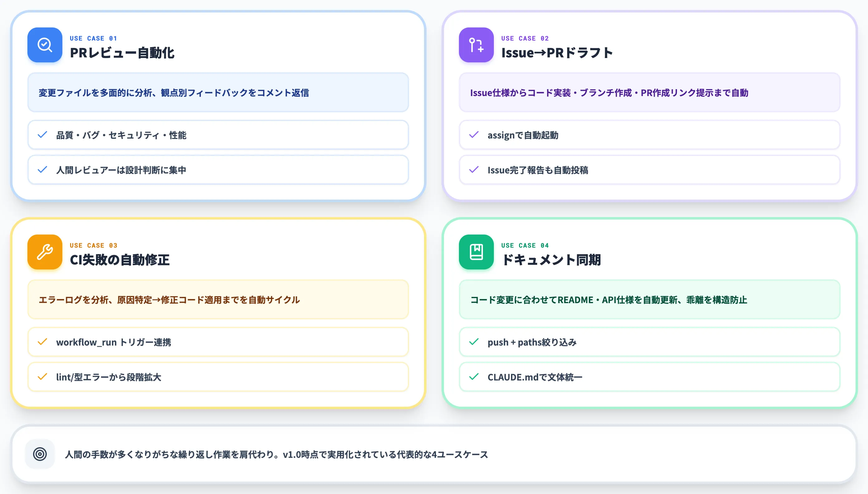Click the Issue→PRドラフト heading

557,53
